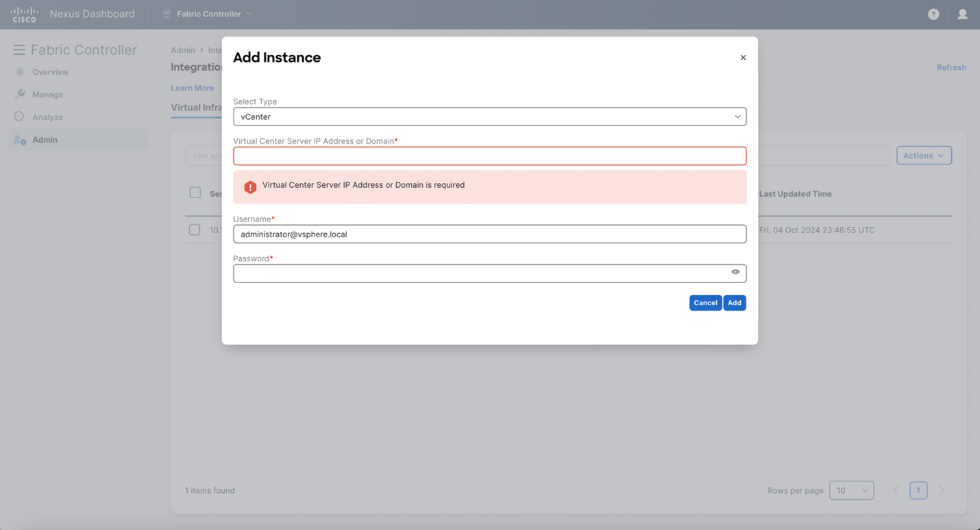
Task: Click the Manage wrench icon
Action: (20, 95)
